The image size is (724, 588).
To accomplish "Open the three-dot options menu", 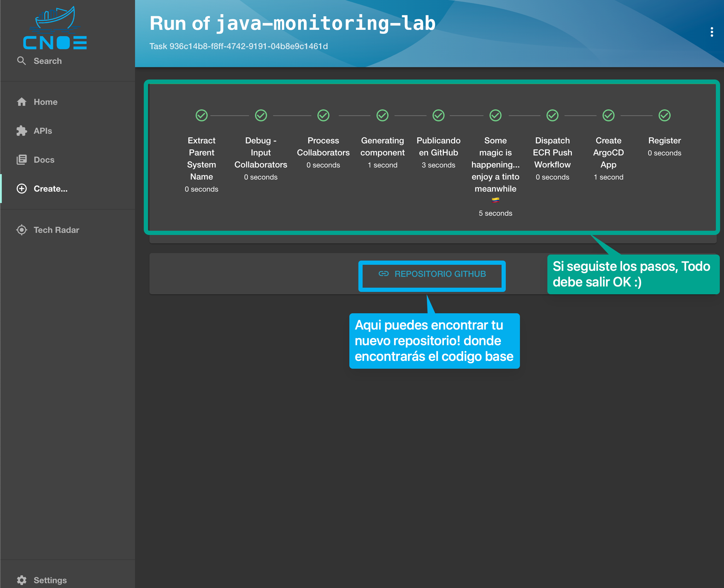I will pos(711,32).
